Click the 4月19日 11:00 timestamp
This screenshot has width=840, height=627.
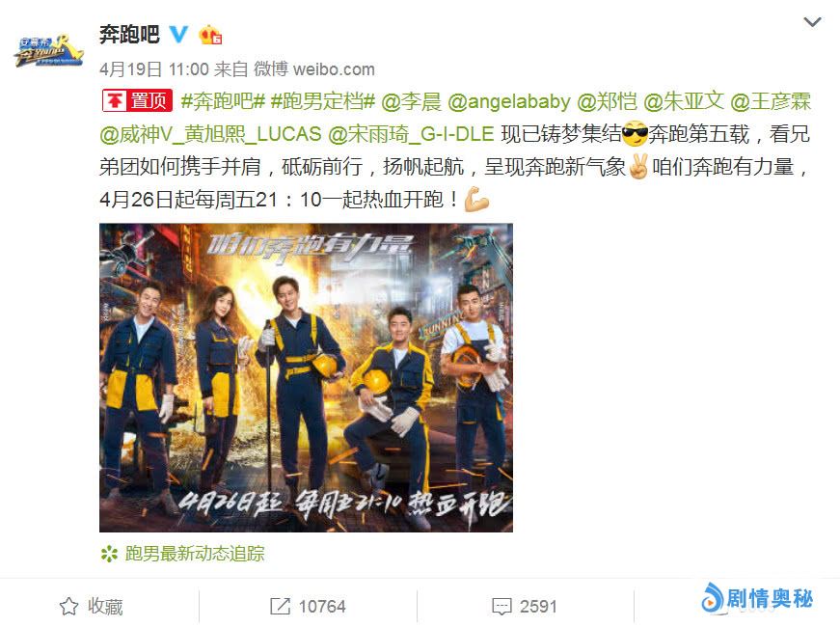[154, 68]
